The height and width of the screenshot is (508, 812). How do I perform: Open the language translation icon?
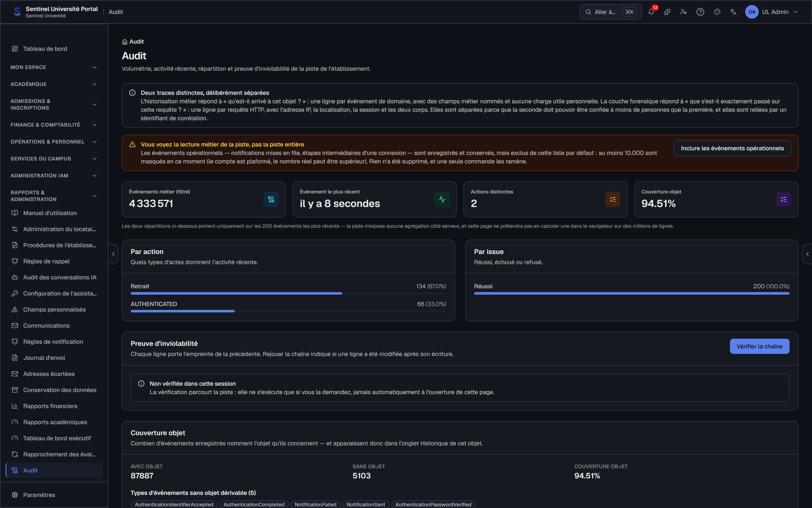(734, 12)
